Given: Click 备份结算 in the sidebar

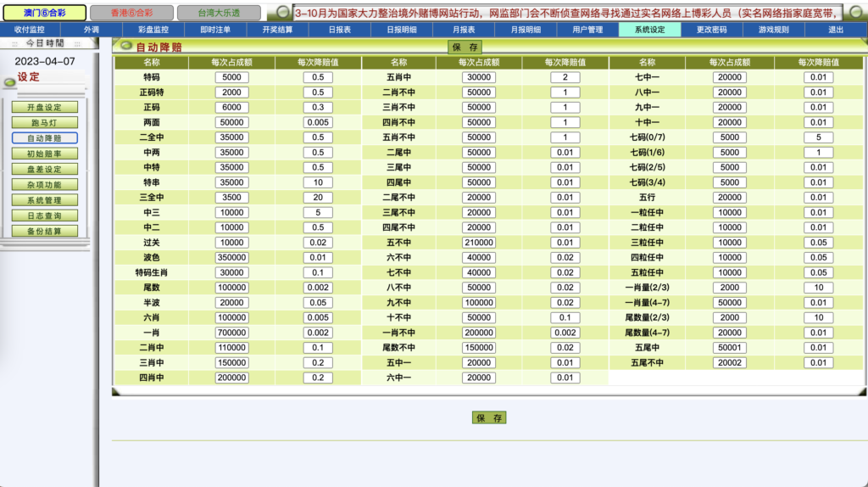Looking at the screenshot, I should coord(44,231).
